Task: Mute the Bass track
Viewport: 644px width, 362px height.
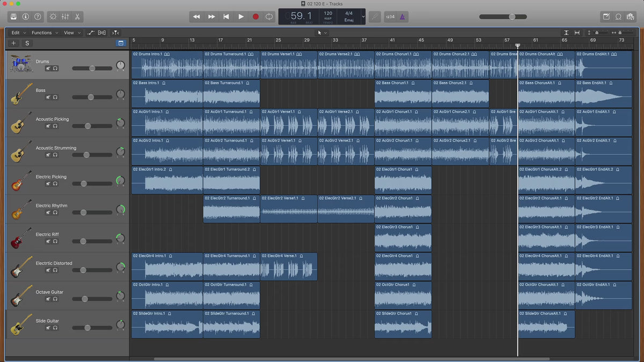Action: point(48,97)
